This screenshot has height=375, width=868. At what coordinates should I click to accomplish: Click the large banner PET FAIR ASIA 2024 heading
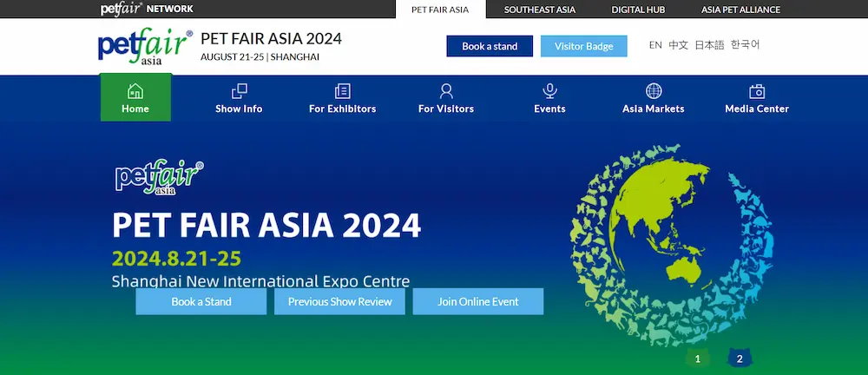[x=266, y=224]
